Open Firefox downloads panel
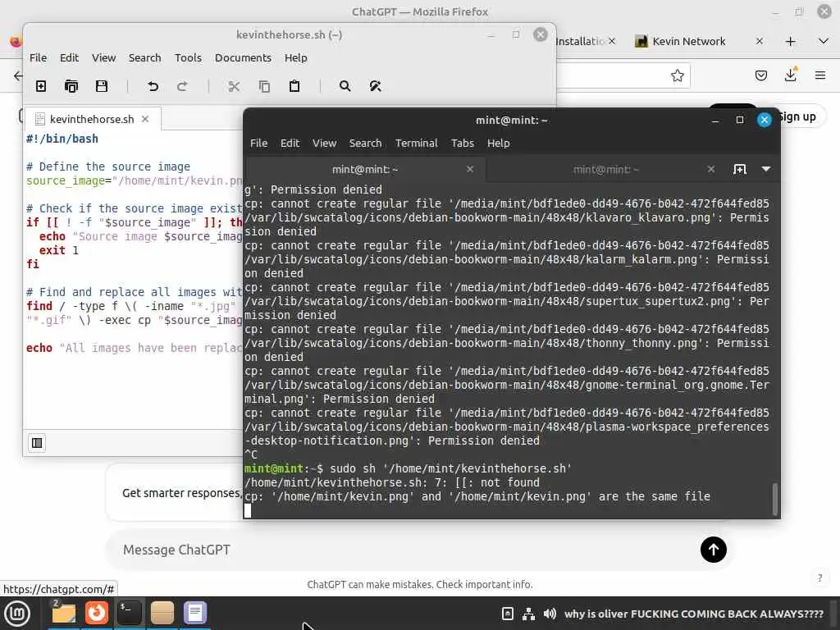The image size is (840, 630). 790,75
